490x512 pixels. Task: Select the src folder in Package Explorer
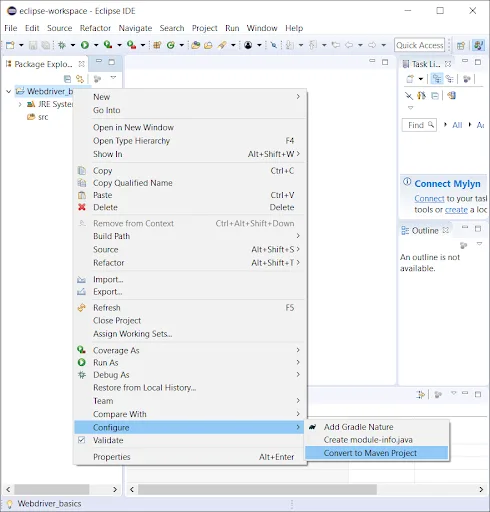pos(37,117)
